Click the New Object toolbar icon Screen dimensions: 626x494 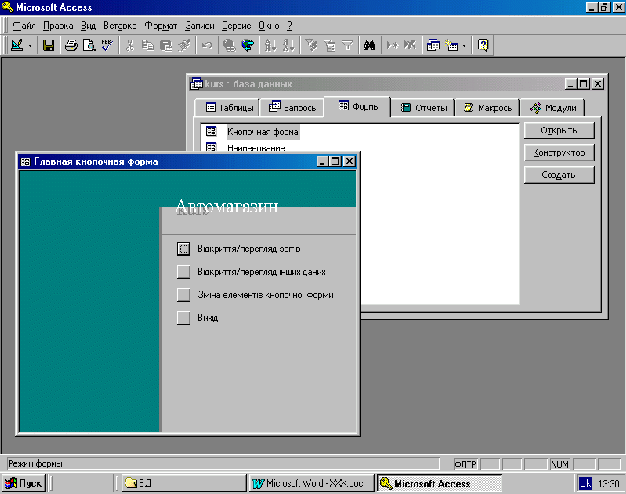[452, 46]
